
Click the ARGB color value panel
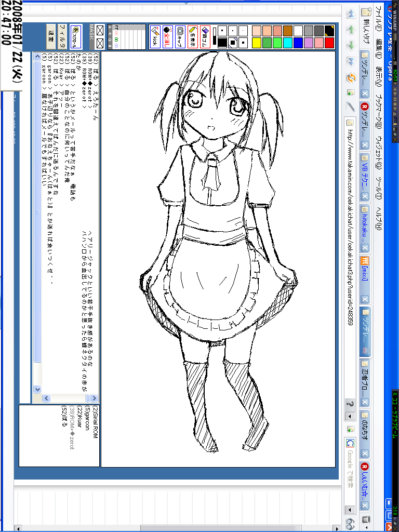(127, 37)
